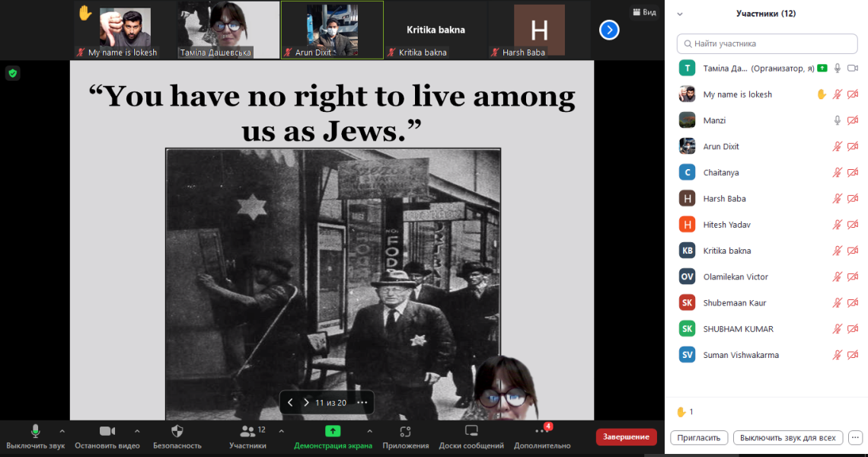Click camera-off icon for SHUBHAM KUMAR

coord(853,328)
